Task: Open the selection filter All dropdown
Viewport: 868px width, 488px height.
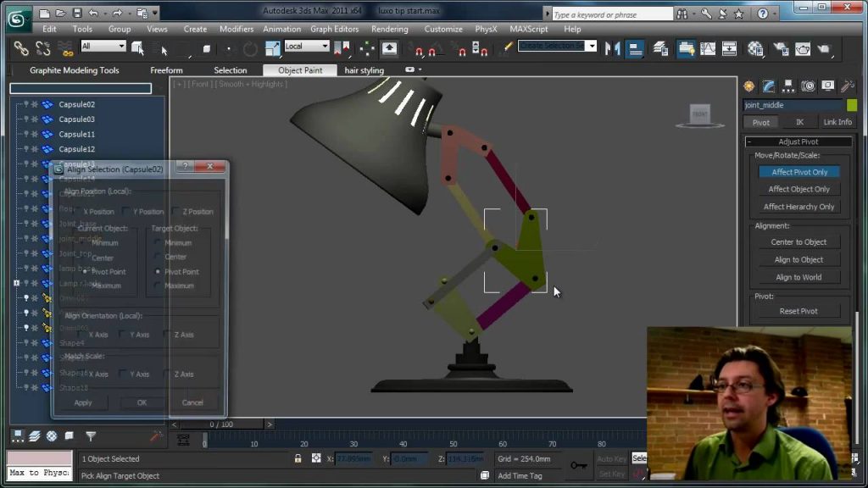Action: click(x=101, y=46)
